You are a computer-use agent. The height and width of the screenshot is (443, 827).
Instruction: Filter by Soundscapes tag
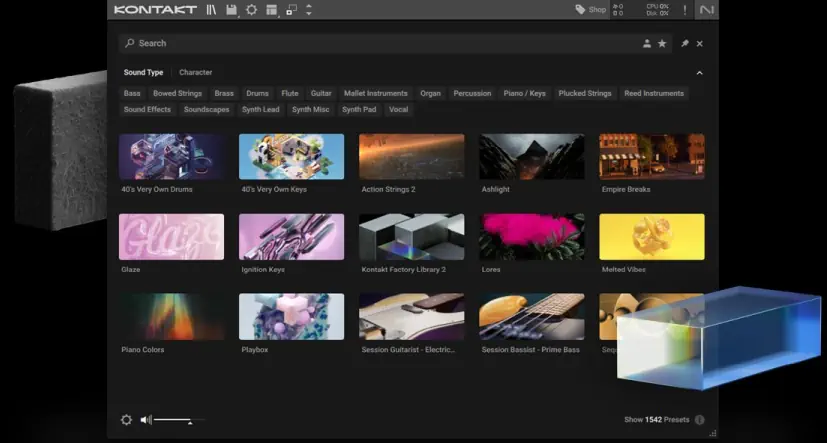(206, 110)
